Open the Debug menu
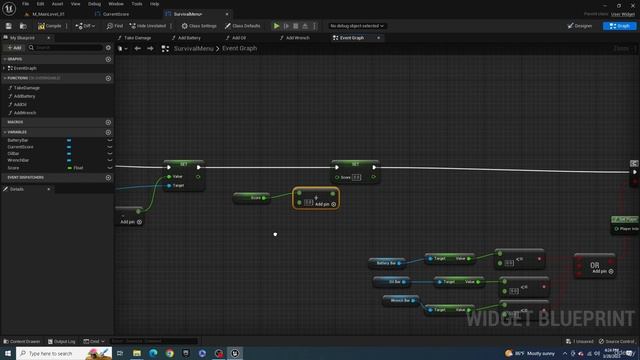This screenshot has width=640, height=360. (94, 4)
